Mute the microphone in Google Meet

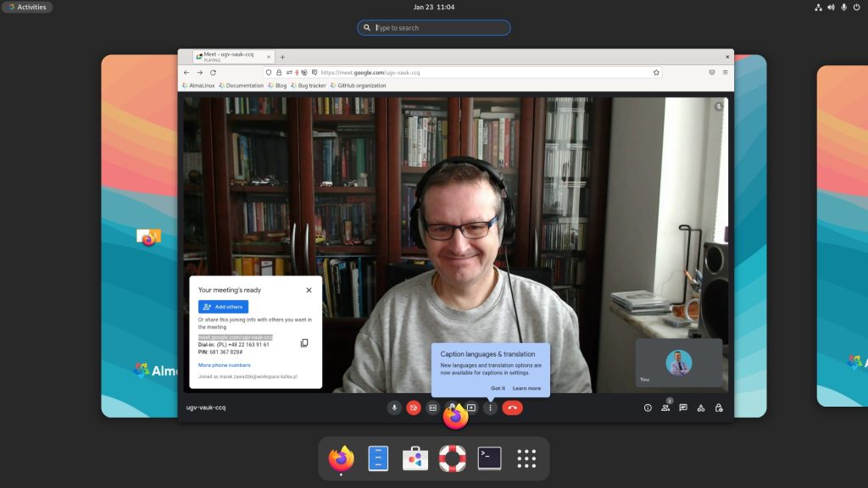coord(393,407)
